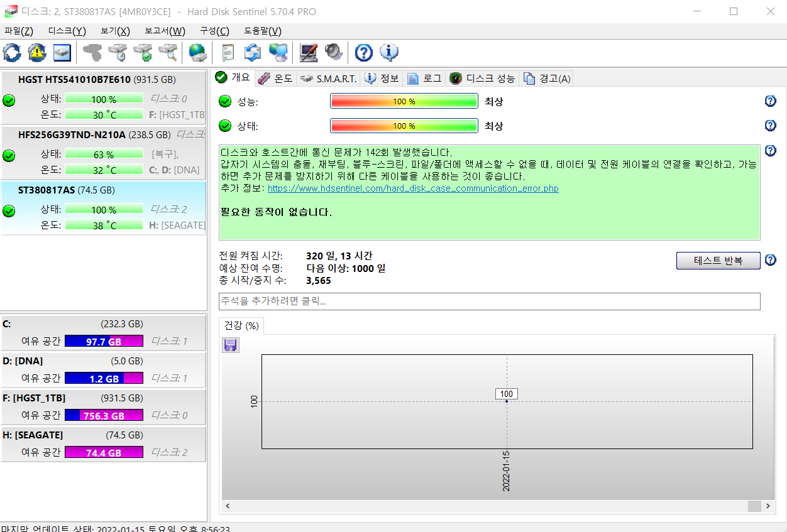Click the help icon beside the 상태 bar
Screen dimensions: 787x532
pyautogui.click(x=770, y=126)
